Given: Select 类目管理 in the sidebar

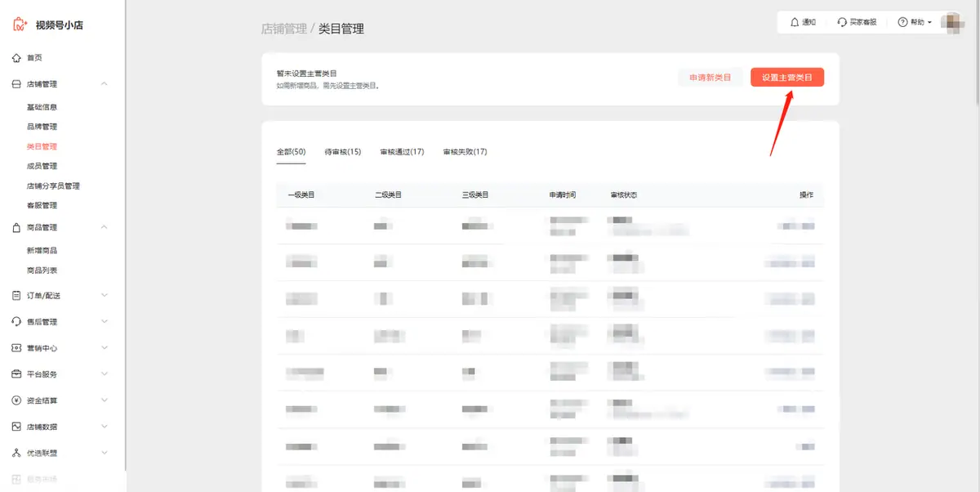Looking at the screenshot, I should tap(42, 146).
